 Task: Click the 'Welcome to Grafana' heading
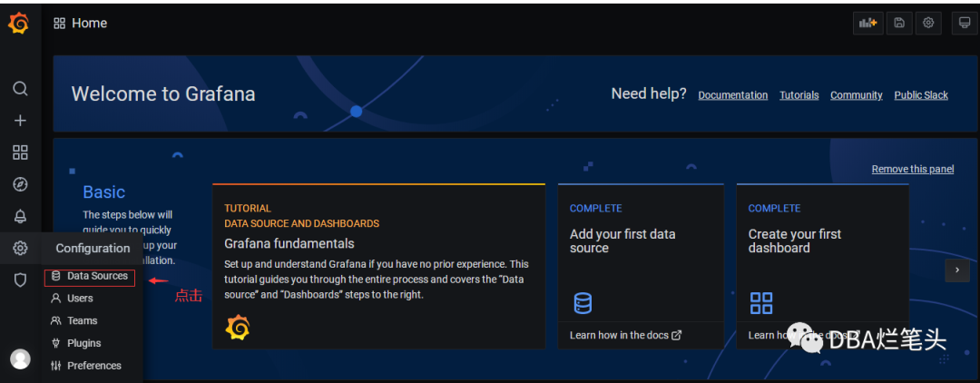tap(163, 93)
